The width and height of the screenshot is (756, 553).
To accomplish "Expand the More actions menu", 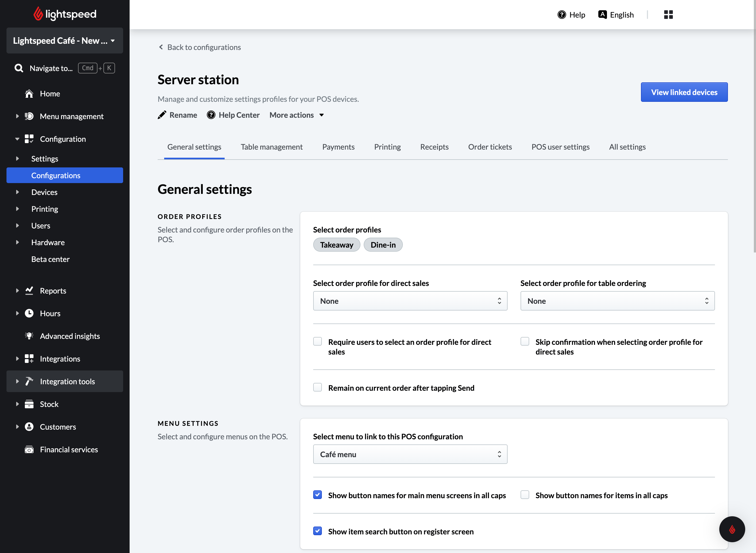I will pyautogui.click(x=296, y=115).
